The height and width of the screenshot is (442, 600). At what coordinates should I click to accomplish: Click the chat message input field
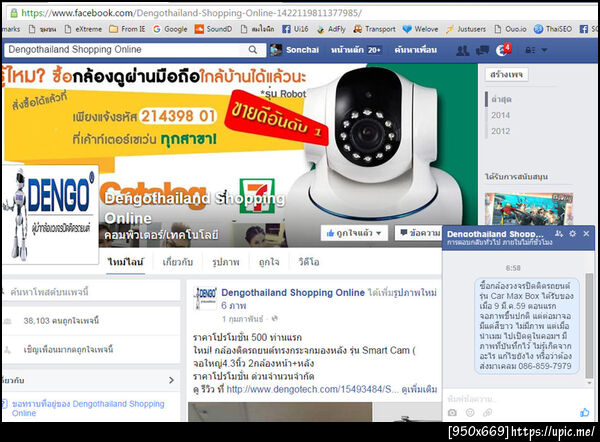click(518, 399)
